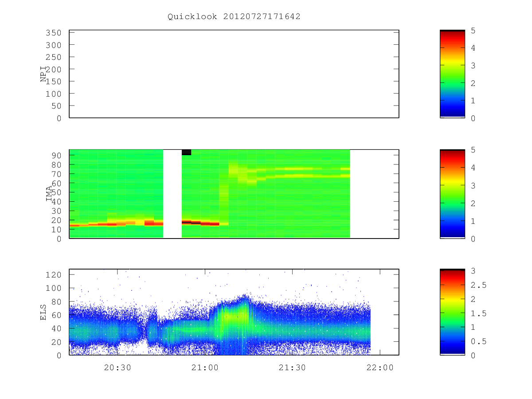Select the 21:30 time tick label
The height and width of the screenshot is (399, 532).
tap(293, 368)
